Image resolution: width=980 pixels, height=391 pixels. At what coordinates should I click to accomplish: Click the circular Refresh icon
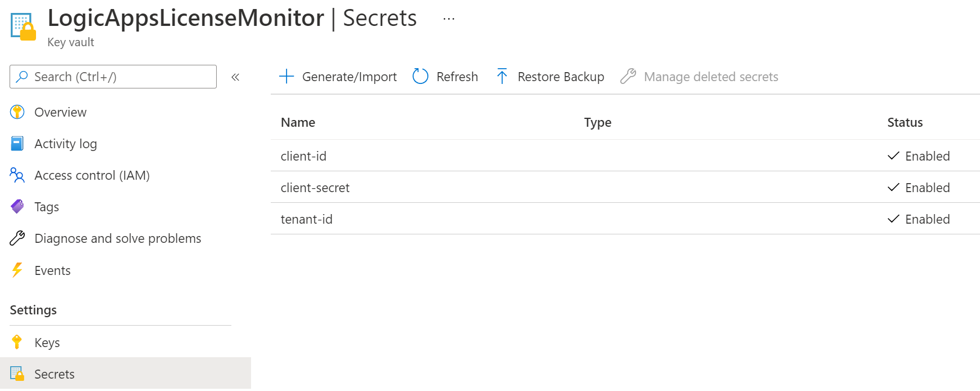point(420,76)
